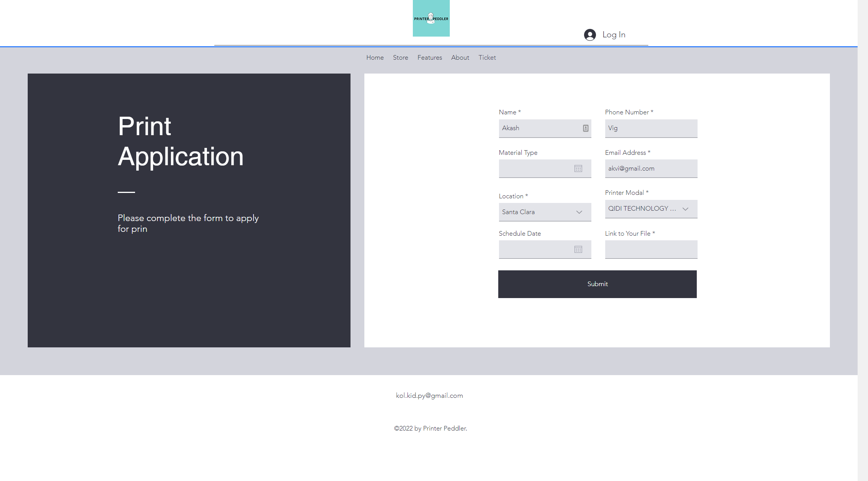Open the Material Type calendar icon

click(x=578, y=169)
